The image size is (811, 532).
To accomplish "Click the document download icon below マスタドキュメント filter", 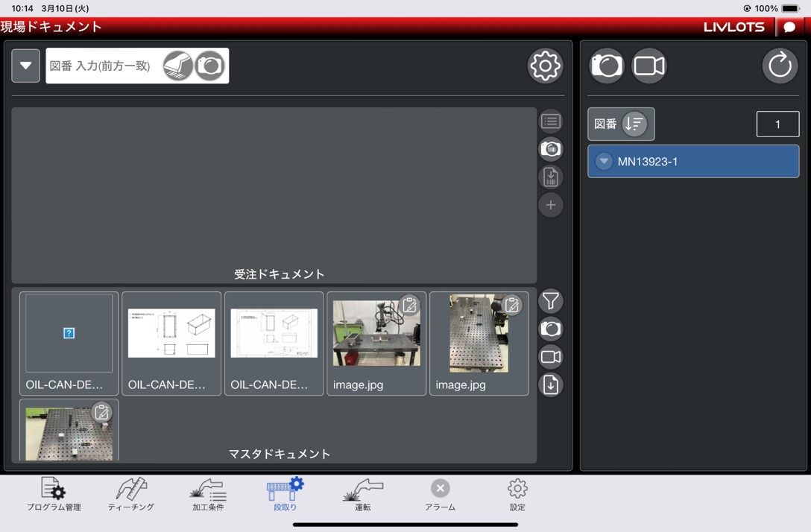I will point(551,385).
